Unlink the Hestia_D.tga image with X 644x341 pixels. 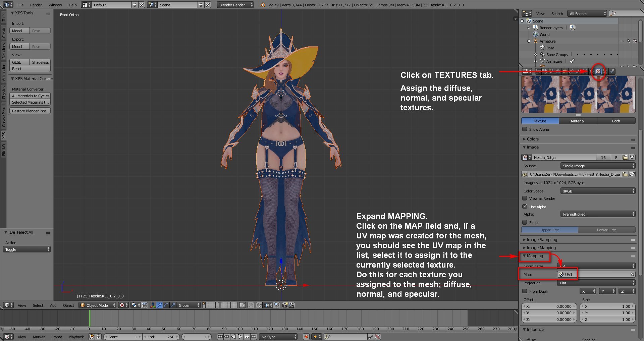[632, 157]
